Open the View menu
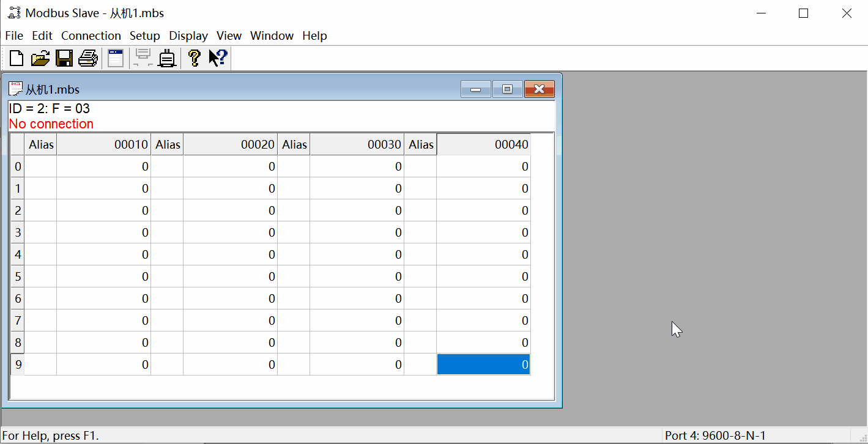 coord(229,35)
